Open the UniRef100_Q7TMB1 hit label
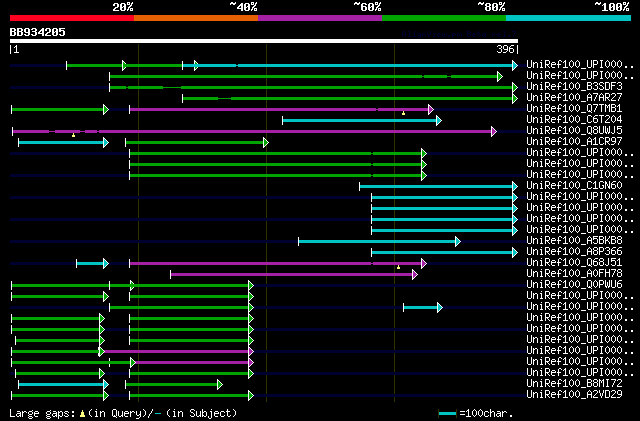Screen dimensions: 640x421 coord(574,108)
